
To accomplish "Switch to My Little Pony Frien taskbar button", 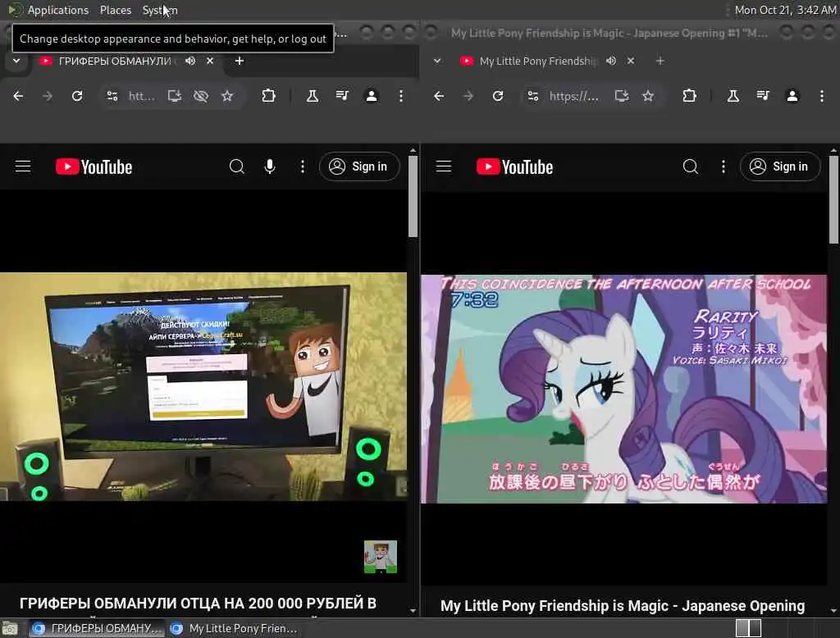I will [x=234, y=628].
